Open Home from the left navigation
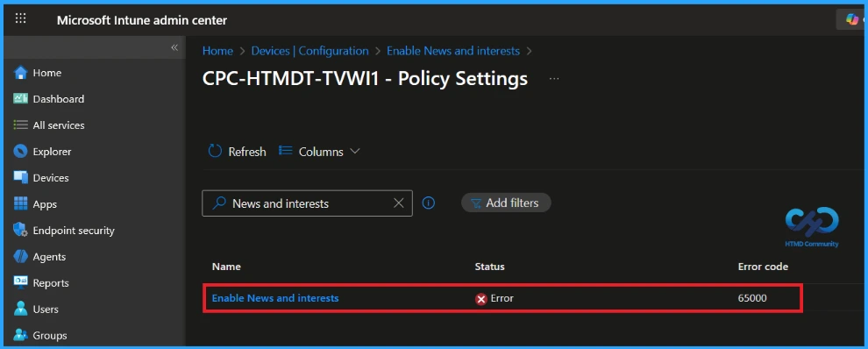Viewport: 868px width, 349px height. (x=47, y=73)
